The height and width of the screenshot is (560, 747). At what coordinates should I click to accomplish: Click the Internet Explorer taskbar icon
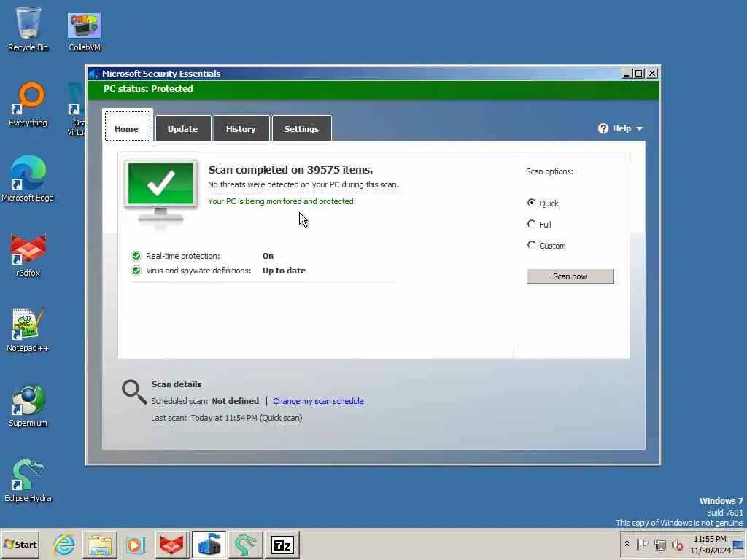point(64,544)
